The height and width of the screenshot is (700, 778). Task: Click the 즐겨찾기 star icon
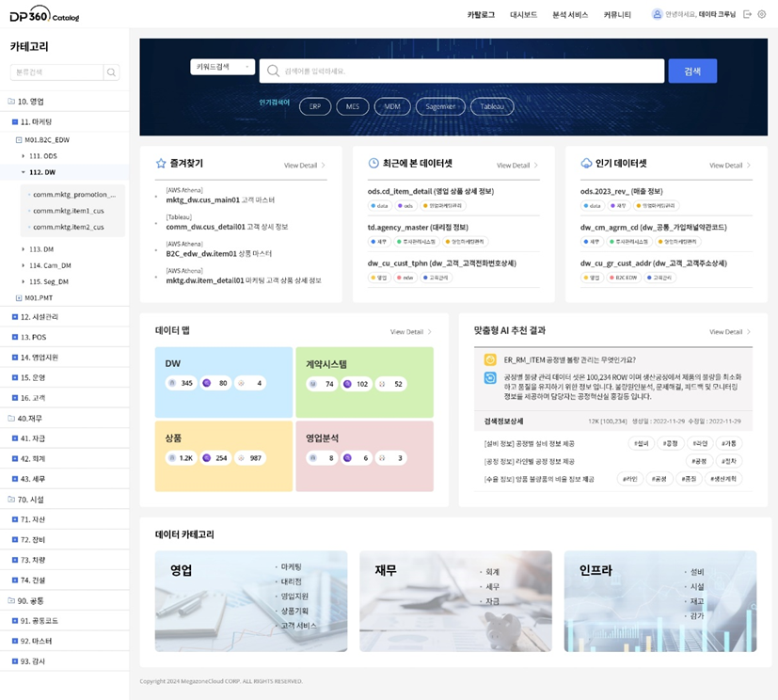pos(161,164)
